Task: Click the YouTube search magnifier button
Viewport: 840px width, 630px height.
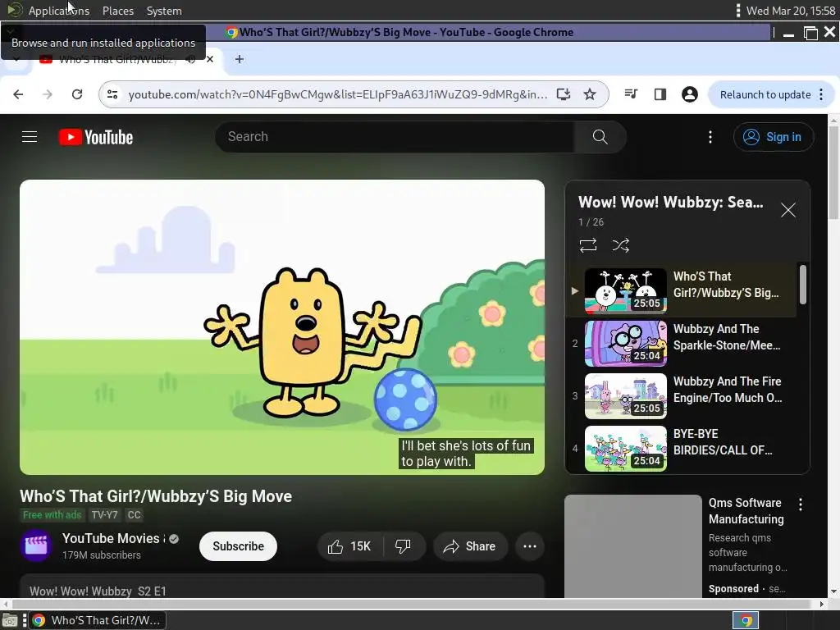Action: pos(600,137)
